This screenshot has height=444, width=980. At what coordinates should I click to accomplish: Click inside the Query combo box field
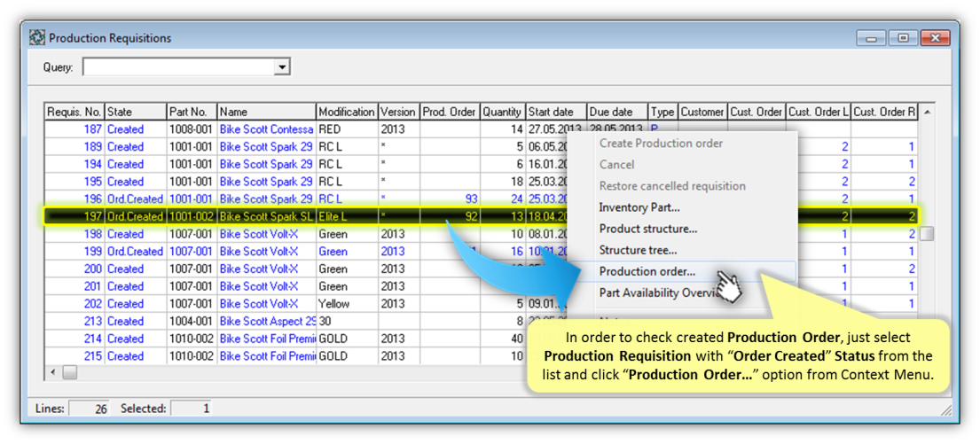179,66
